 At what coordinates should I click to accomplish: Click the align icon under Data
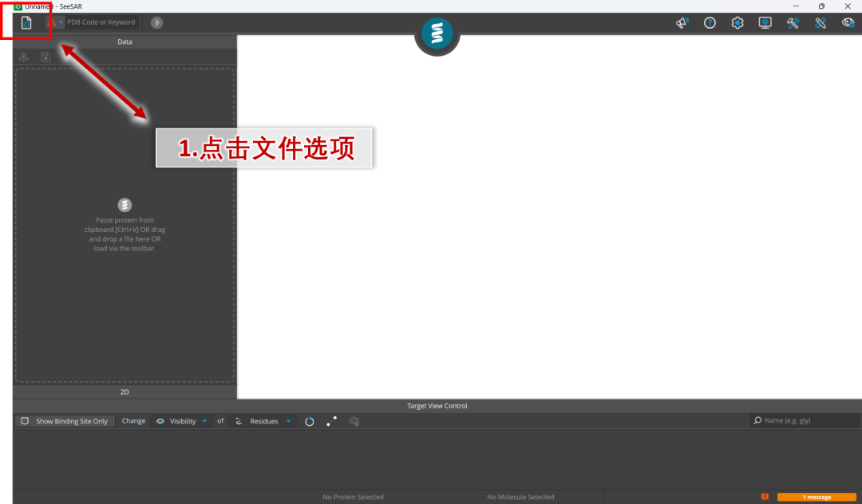pyautogui.click(x=24, y=57)
